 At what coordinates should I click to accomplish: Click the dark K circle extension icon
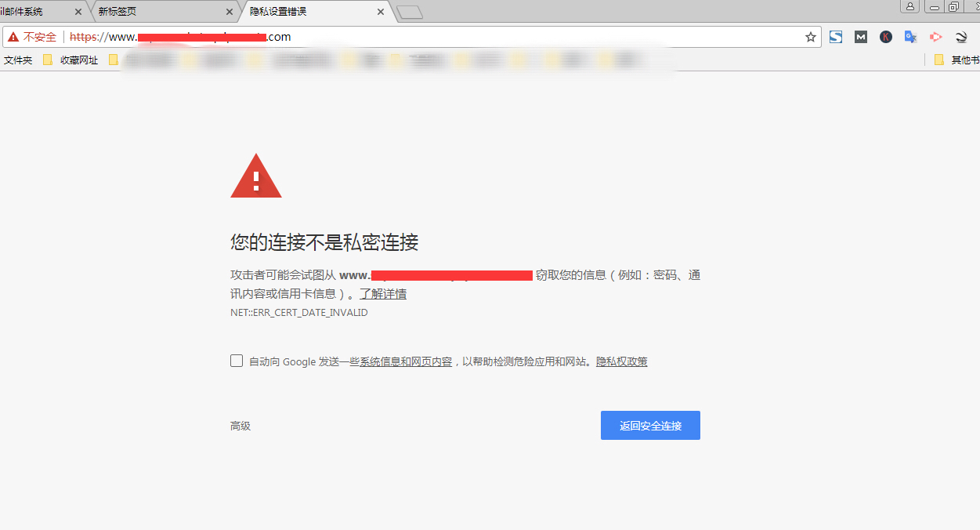pyautogui.click(x=885, y=37)
